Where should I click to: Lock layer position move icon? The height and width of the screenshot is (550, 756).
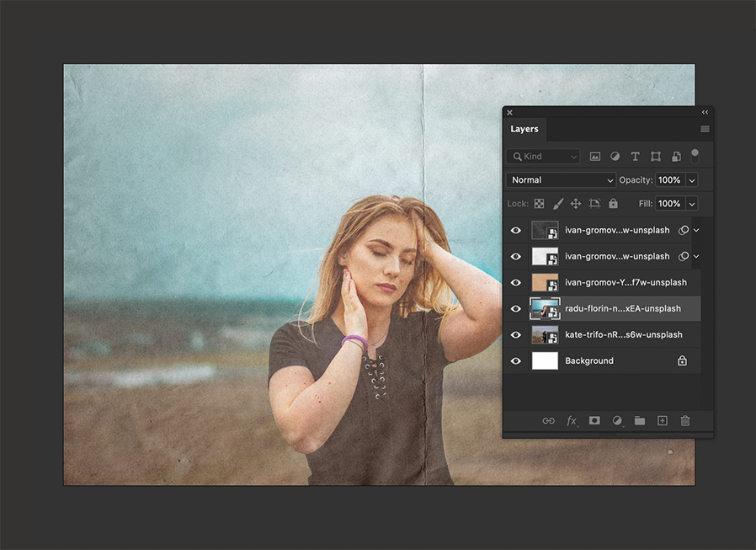[x=576, y=204]
